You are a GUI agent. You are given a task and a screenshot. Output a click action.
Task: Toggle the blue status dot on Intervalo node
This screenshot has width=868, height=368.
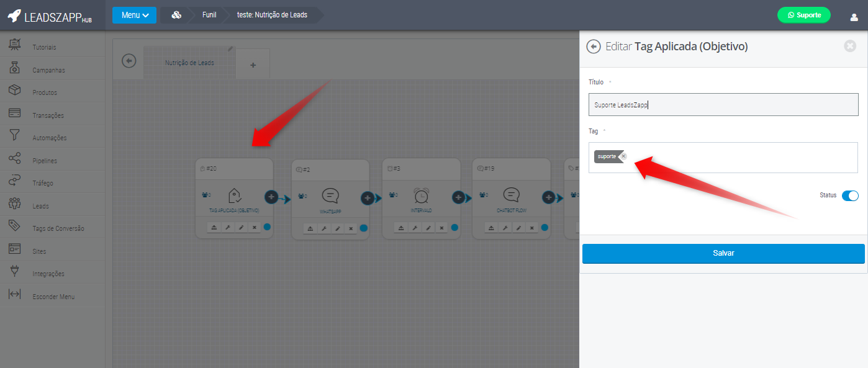pyautogui.click(x=454, y=228)
